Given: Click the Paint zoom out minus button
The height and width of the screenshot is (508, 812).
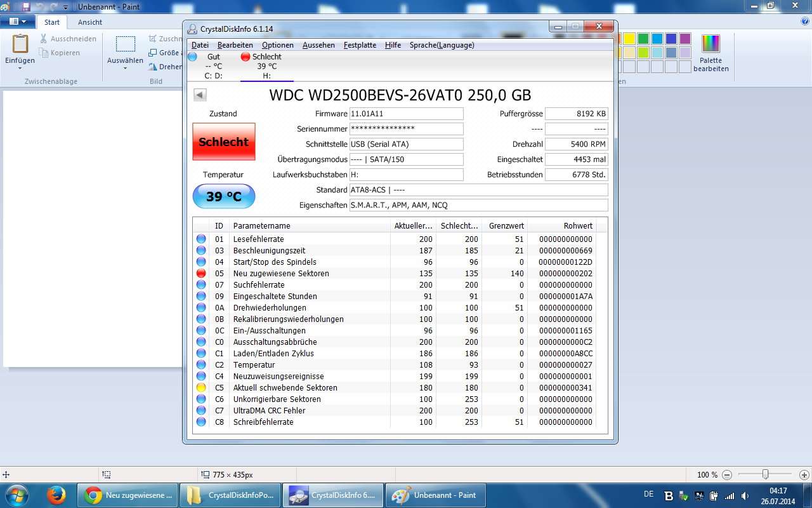Looking at the screenshot, I should (727, 474).
